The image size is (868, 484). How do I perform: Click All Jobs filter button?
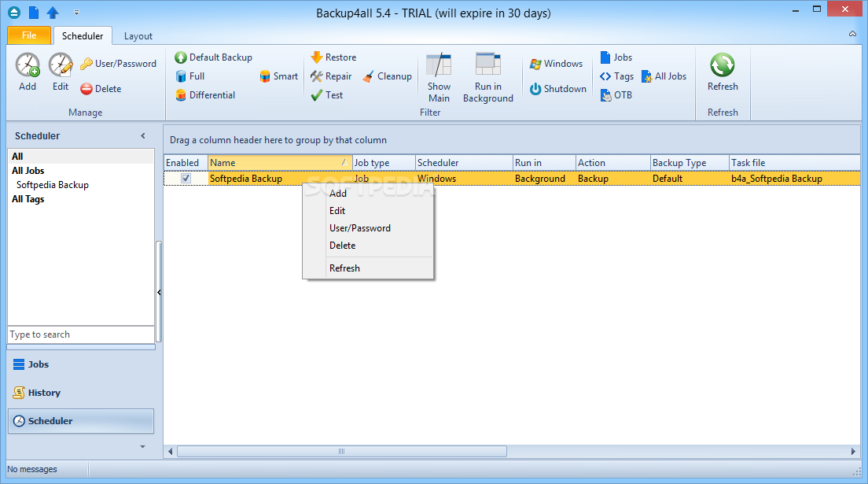click(x=663, y=76)
